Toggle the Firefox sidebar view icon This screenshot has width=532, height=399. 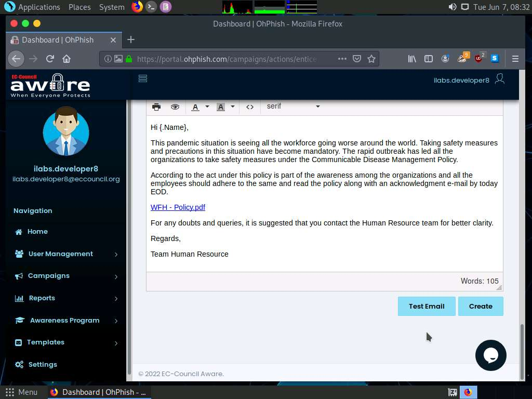(429, 59)
